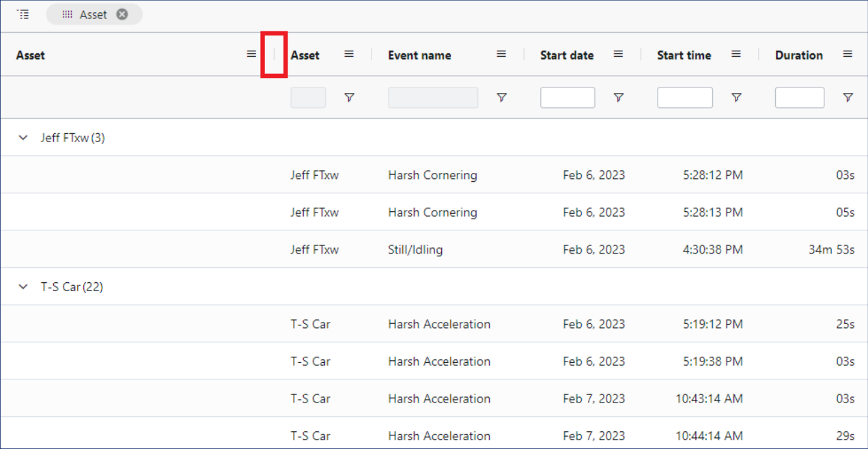Open the Duration filter funnel
This screenshot has height=449, width=868.
click(848, 98)
